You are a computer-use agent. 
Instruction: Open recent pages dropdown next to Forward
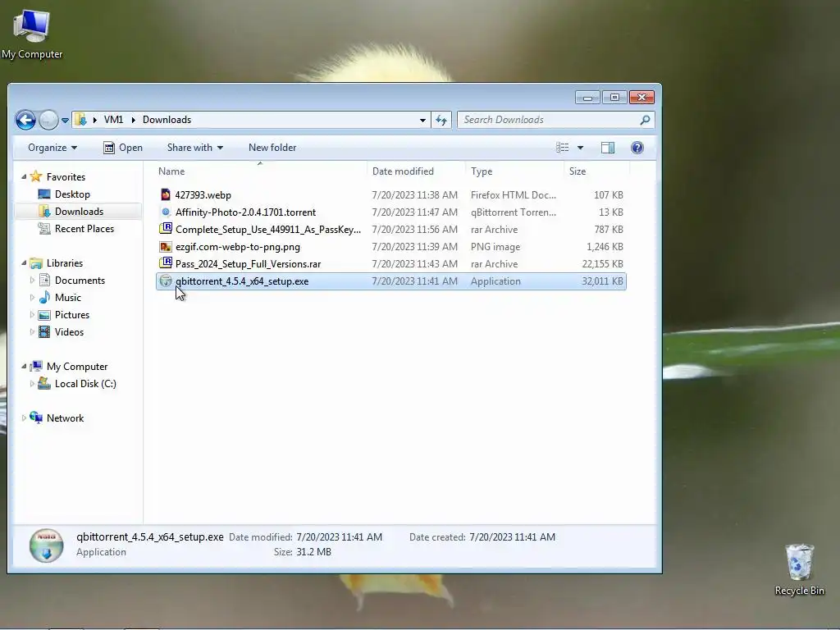65,121
